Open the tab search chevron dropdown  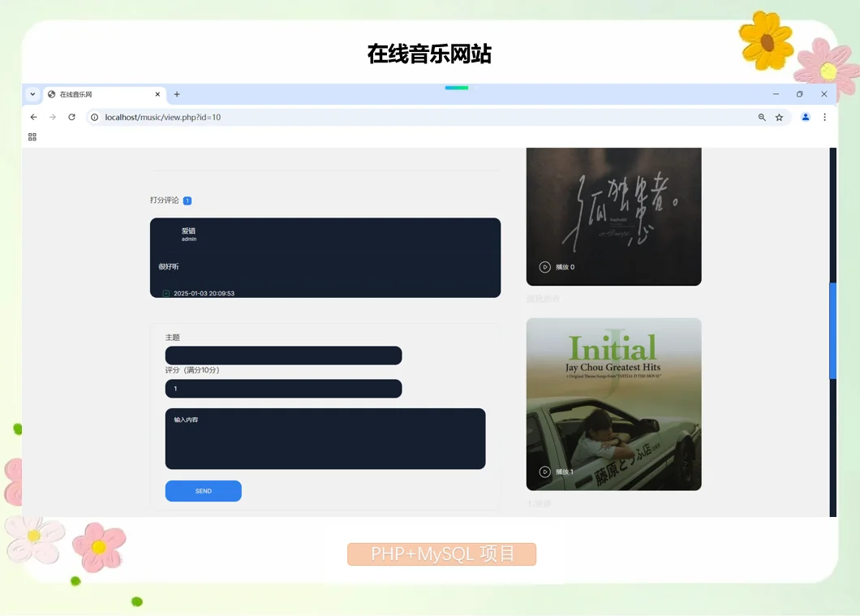(x=32, y=94)
